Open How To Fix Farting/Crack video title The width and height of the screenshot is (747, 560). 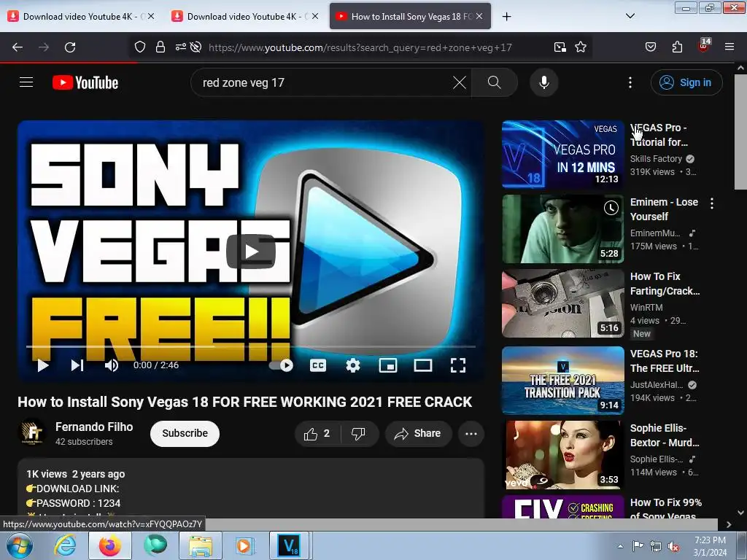point(665,284)
